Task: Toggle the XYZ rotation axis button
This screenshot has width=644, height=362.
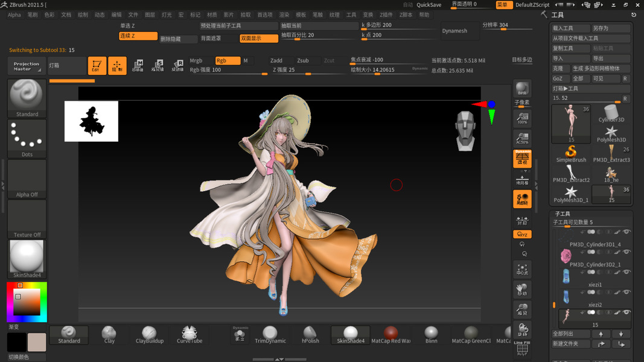Action: 522,234
